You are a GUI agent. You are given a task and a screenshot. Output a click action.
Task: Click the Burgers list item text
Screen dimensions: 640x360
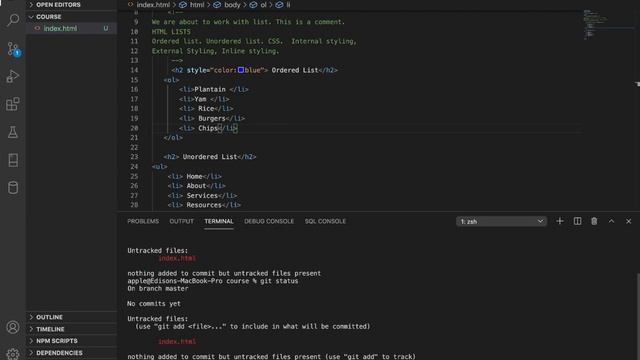point(212,118)
